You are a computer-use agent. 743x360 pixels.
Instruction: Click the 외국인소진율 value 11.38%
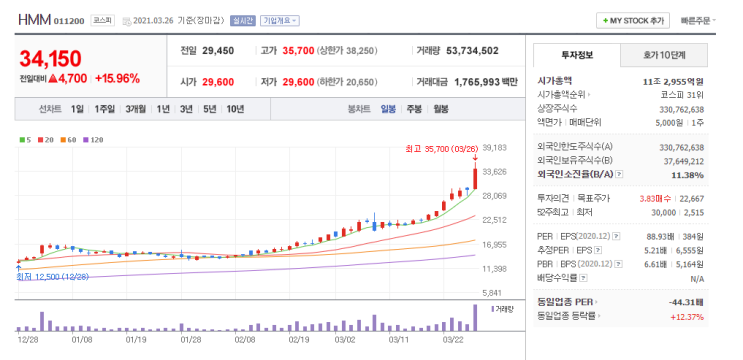click(x=688, y=175)
